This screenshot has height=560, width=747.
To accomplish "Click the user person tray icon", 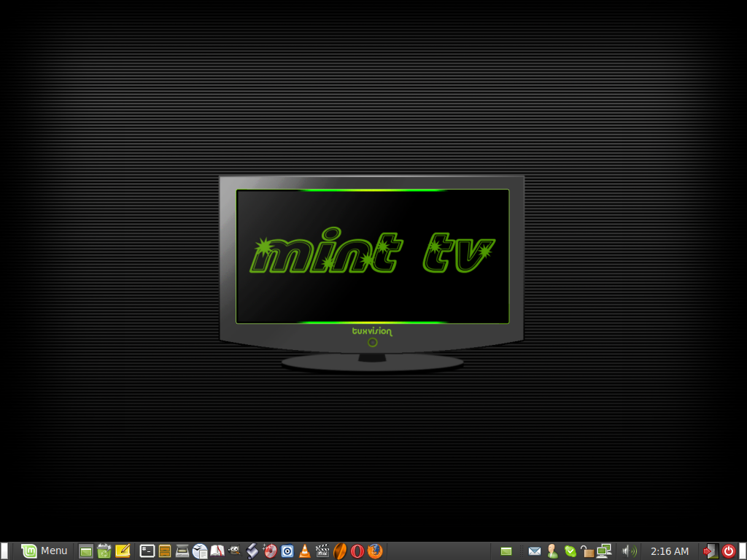I will 552,551.
